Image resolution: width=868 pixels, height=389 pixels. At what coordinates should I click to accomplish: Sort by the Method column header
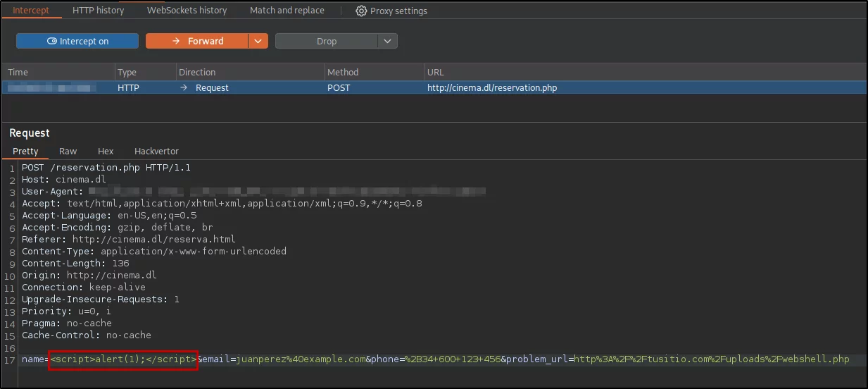point(373,72)
